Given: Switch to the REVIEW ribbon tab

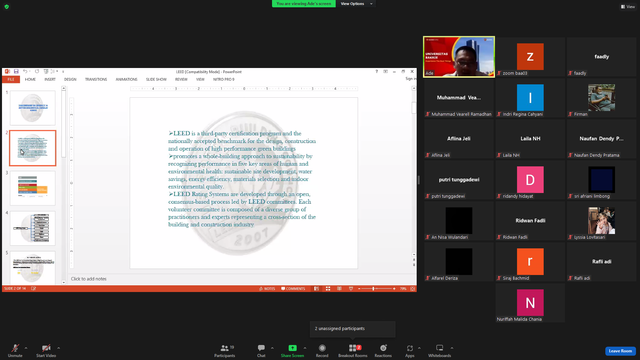Looking at the screenshot, I should pyautogui.click(x=181, y=79).
